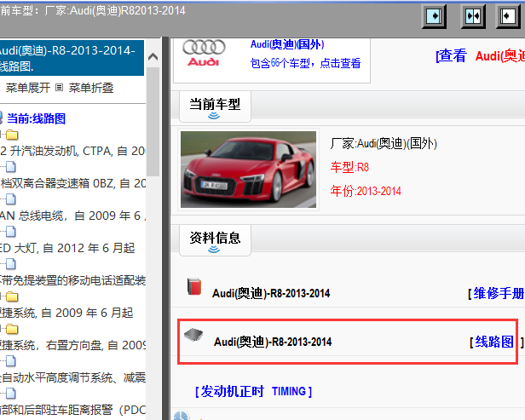Screen dimensions: 525x420
Task: Select 档双离合器变速箱 0BZ tree item
Action: tap(72, 183)
